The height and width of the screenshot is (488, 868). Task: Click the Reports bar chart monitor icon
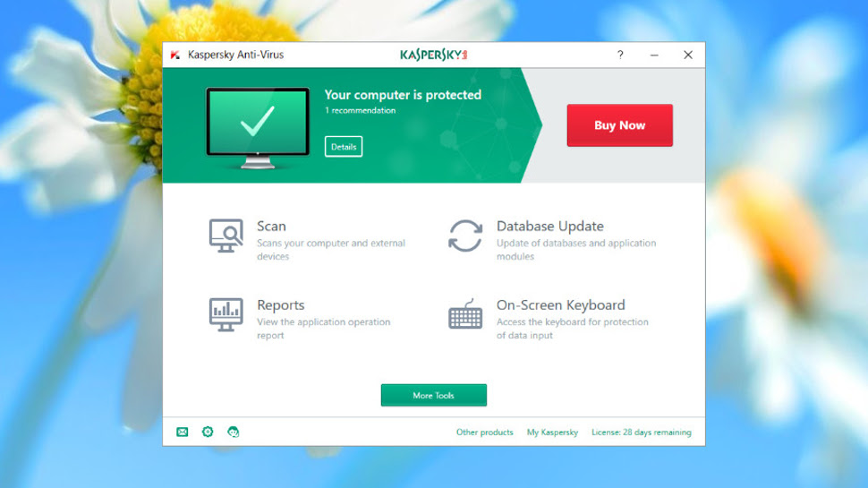point(226,314)
